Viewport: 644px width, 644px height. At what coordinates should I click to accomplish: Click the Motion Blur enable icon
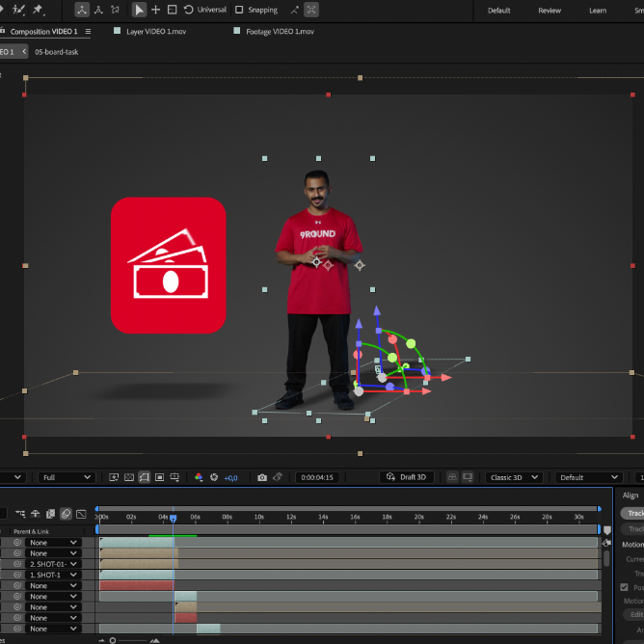(x=66, y=514)
